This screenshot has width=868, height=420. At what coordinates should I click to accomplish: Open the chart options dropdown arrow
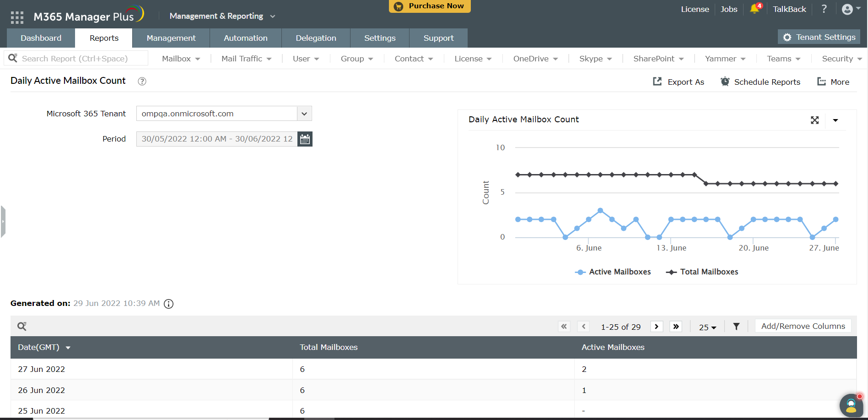[836, 120]
